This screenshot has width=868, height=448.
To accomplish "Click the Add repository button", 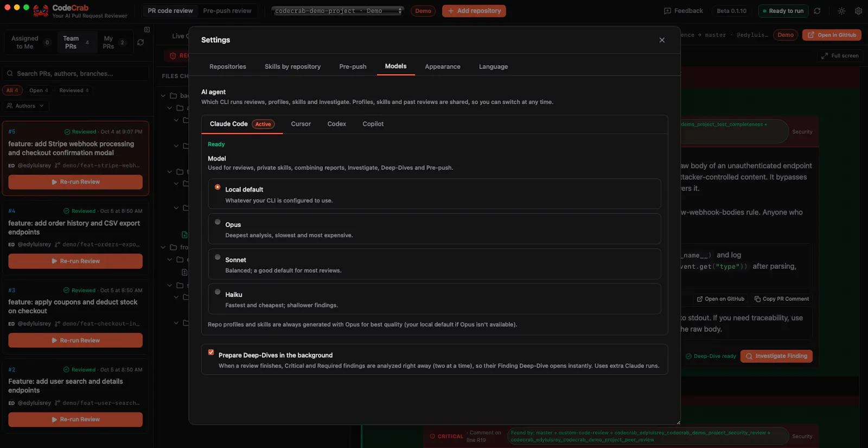I will click(474, 11).
